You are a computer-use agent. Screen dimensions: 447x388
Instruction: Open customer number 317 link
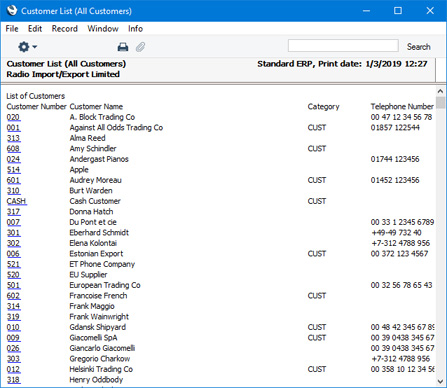point(13,212)
